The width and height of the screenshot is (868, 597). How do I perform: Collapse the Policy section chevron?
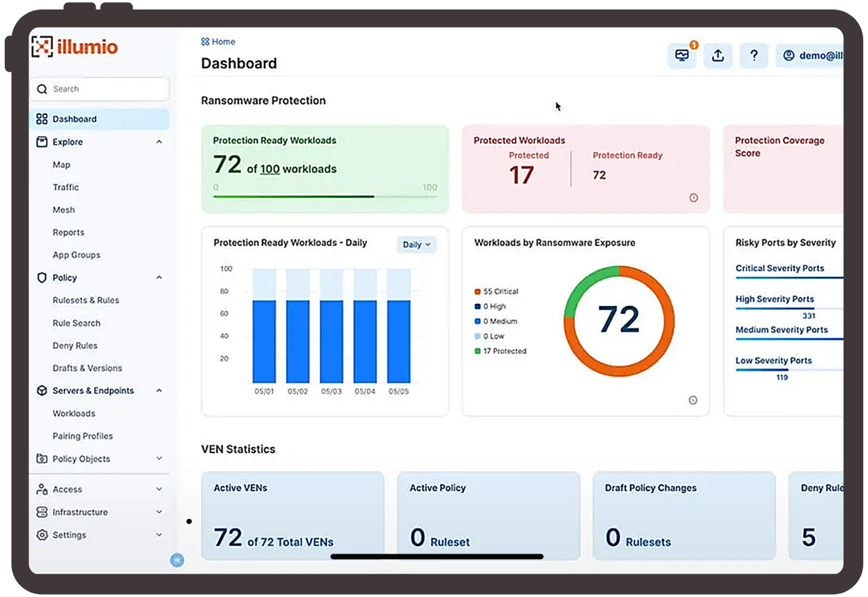159,277
